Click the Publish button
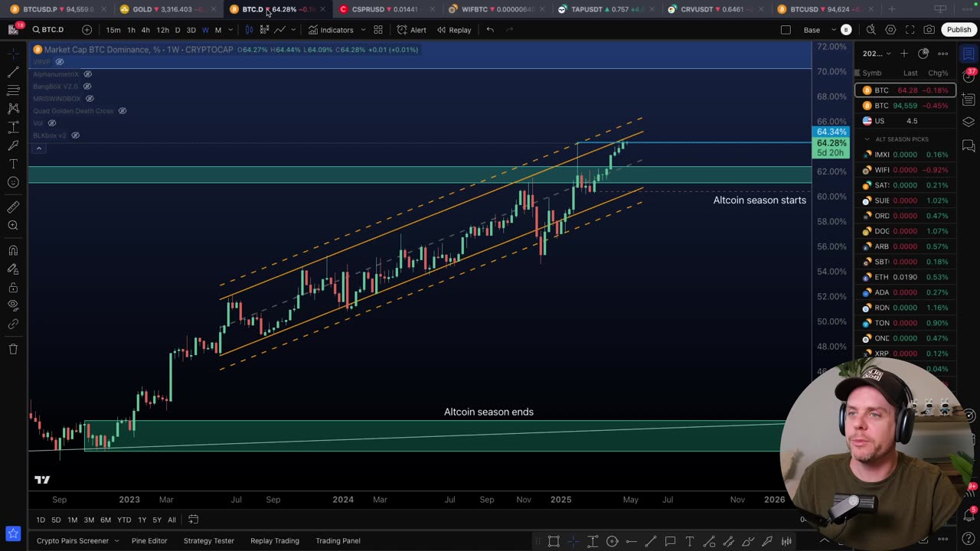Viewport: 980px width, 551px height. click(959, 30)
